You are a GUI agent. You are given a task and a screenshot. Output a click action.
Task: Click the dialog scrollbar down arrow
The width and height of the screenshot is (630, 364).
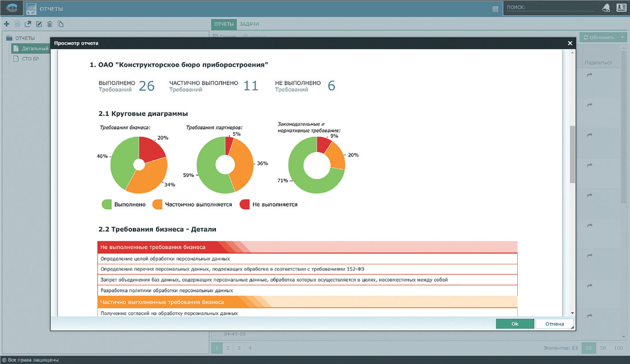[572, 313]
